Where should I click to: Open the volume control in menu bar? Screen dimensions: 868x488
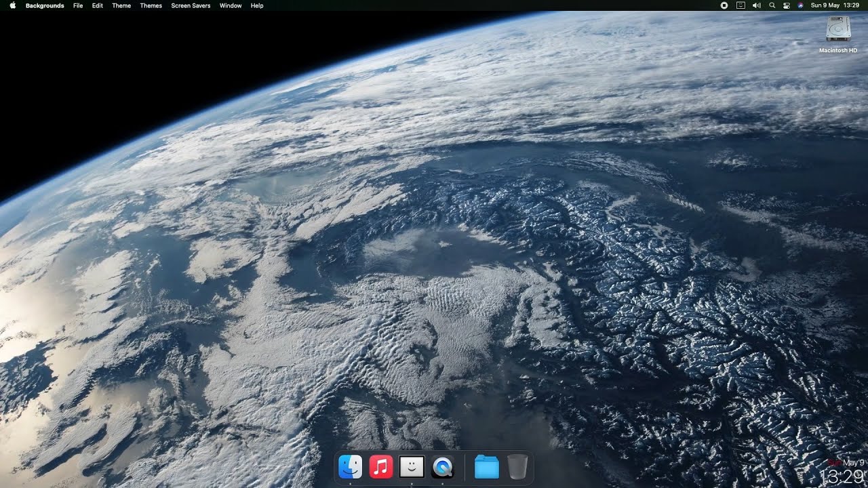[757, 5]
